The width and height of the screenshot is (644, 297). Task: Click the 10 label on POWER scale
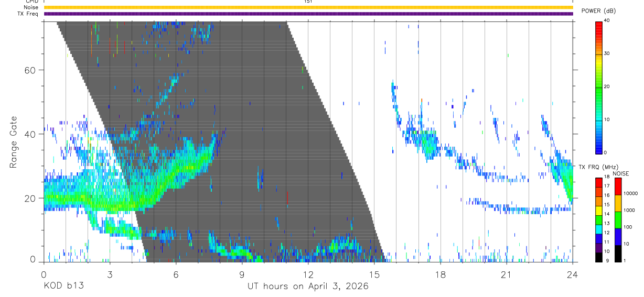point(607,119)
